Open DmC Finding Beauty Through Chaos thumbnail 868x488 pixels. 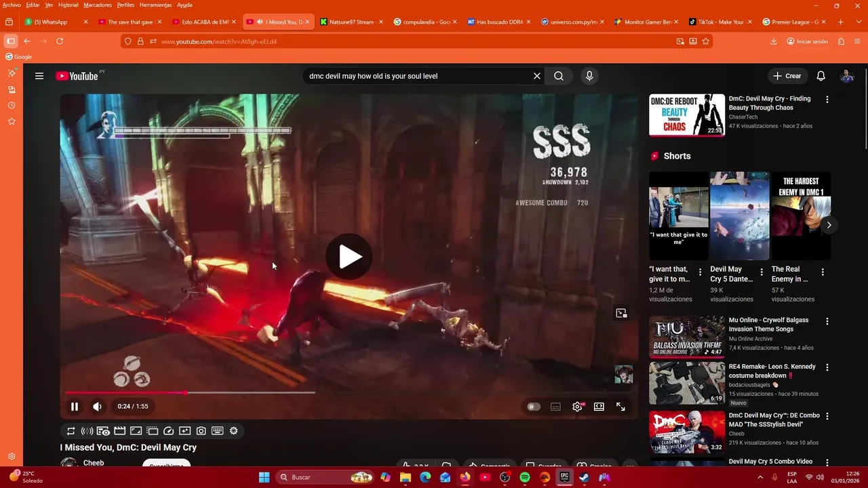[687, 115]
